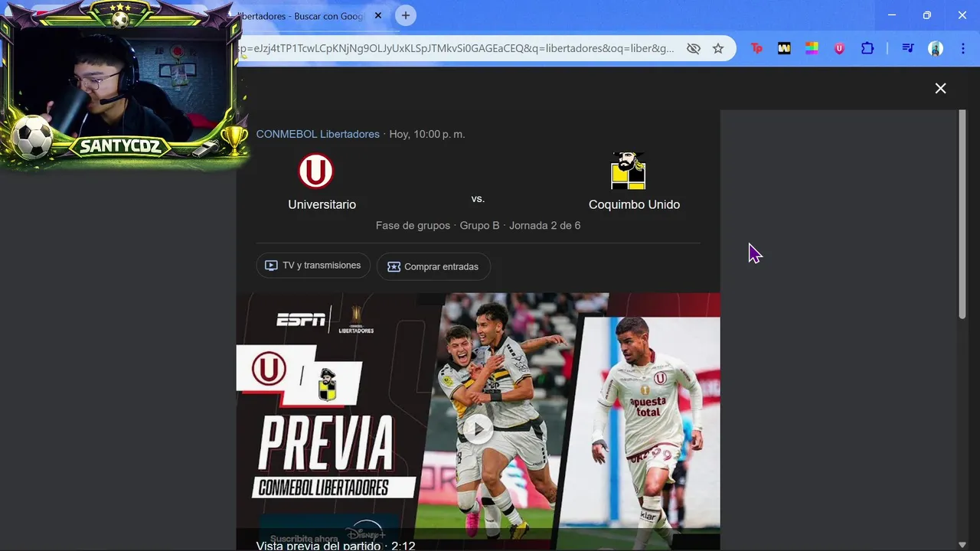Image resolution: width=980 pixels, height=551 pixels.
Task: Click the ESPN logo on the preview thumbnail
Action: pyautogui.click(x=301, y=320)
